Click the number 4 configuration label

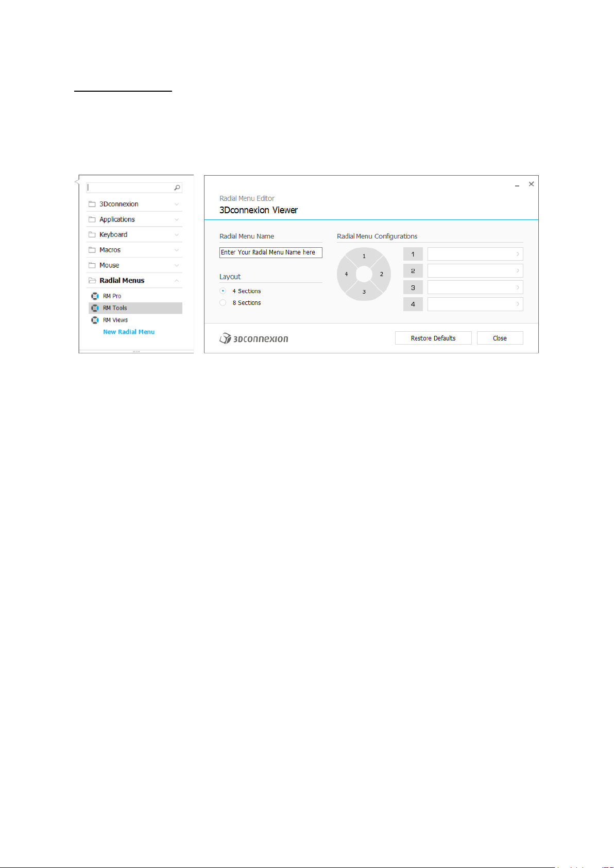[413, 304]
